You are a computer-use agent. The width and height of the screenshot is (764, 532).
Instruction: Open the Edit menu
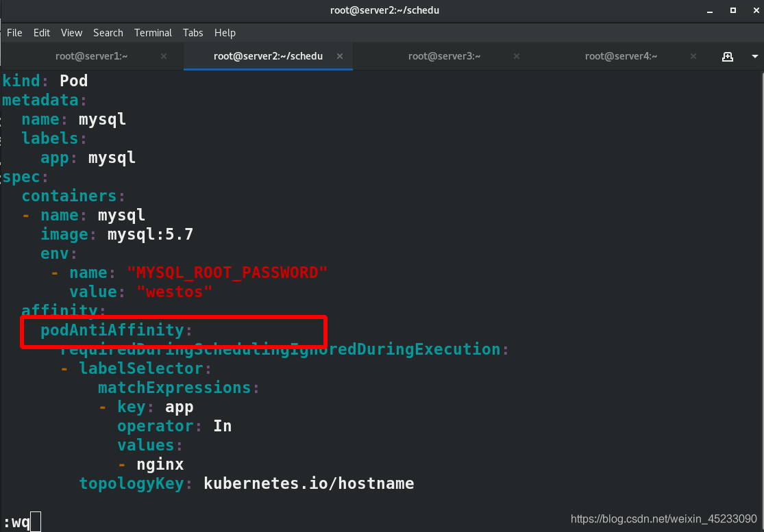point(41,33)
